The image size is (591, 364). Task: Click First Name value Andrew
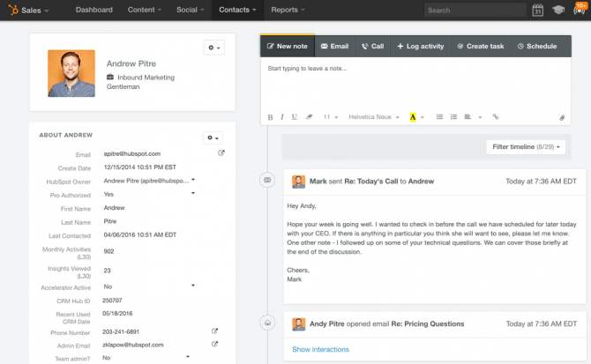[114, 208]
